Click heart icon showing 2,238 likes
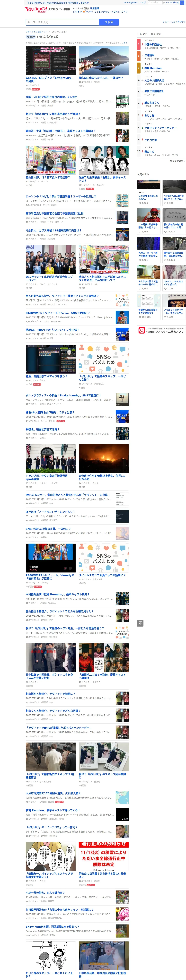The width and height of the screenshot is (186, 980). [x=165, y=203]
